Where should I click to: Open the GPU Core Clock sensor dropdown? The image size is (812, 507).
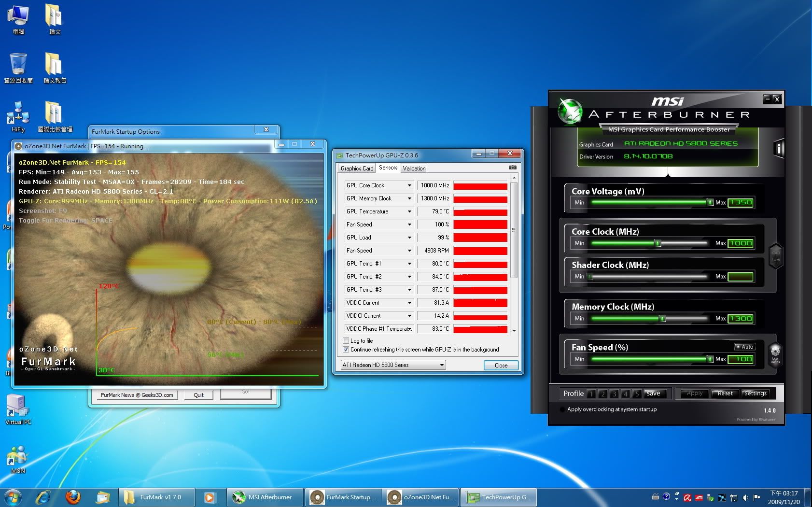(409, 185)
